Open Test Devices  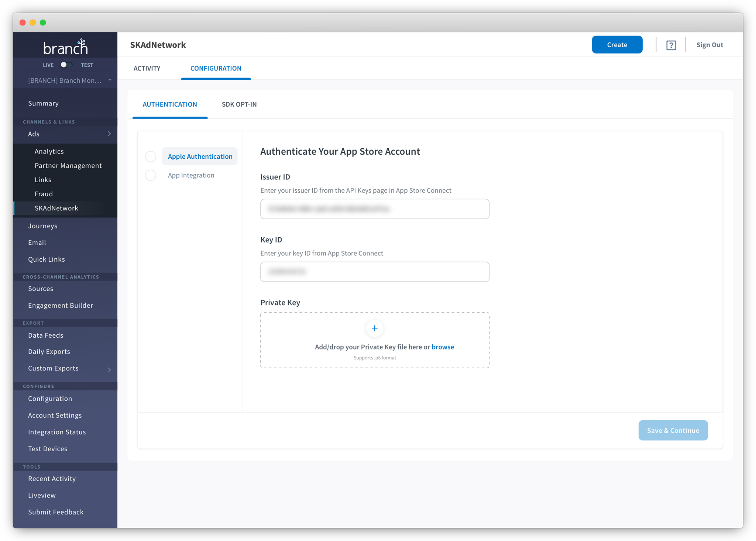(x=48, y=449)
